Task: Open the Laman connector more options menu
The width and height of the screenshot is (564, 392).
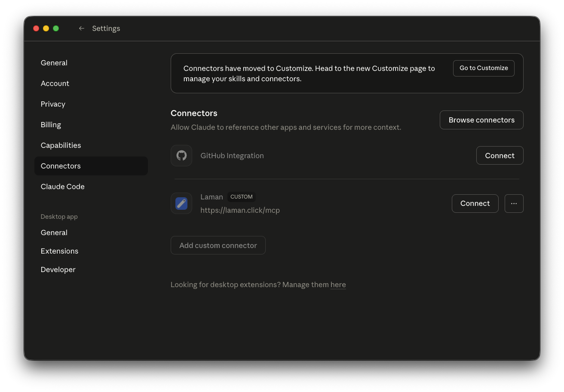Action: coord(514,203)
